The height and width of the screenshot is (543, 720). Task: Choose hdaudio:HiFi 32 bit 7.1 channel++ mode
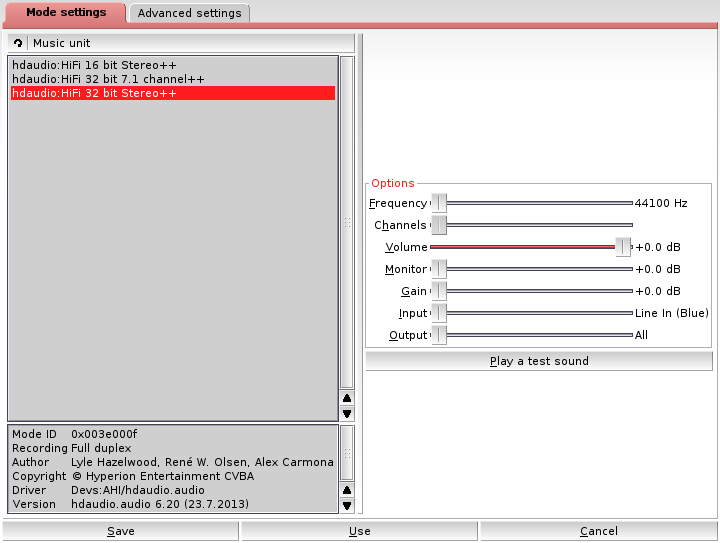tap(108, 79)
